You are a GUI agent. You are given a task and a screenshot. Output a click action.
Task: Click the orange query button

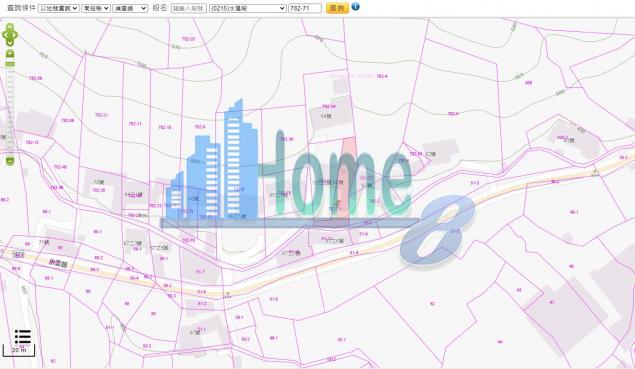coord(337,8)
